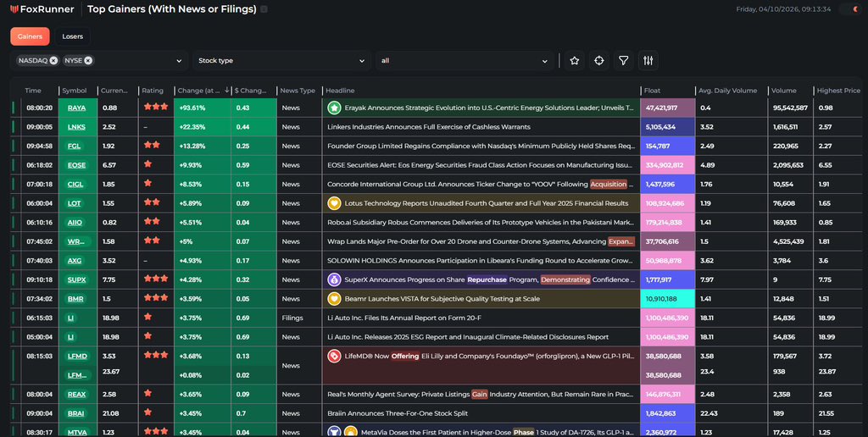Sort by the Symbol column header
This screenshot has width=868, height=437.
point(75,91)
